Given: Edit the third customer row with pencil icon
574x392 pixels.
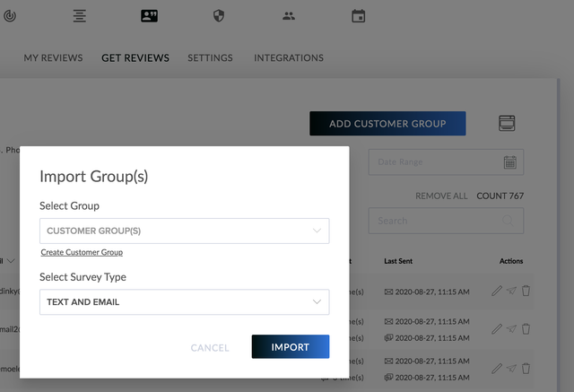Looking at the screenshot, I should tap(497, 369).
